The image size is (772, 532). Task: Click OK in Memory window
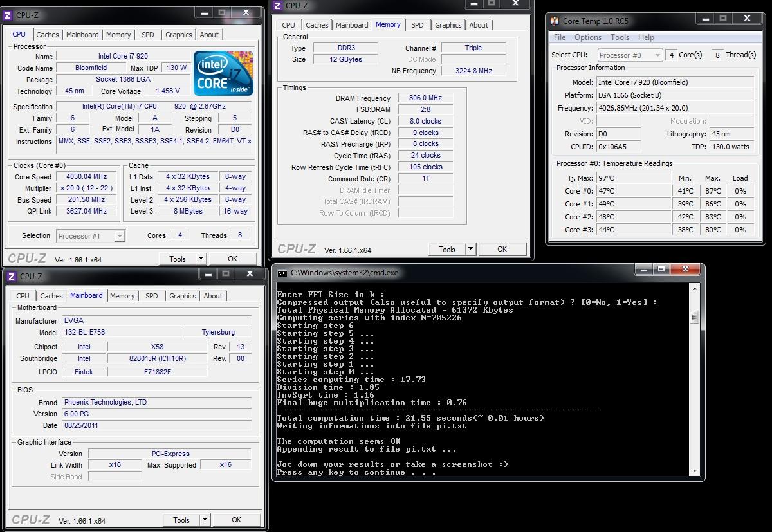(502, 249)
